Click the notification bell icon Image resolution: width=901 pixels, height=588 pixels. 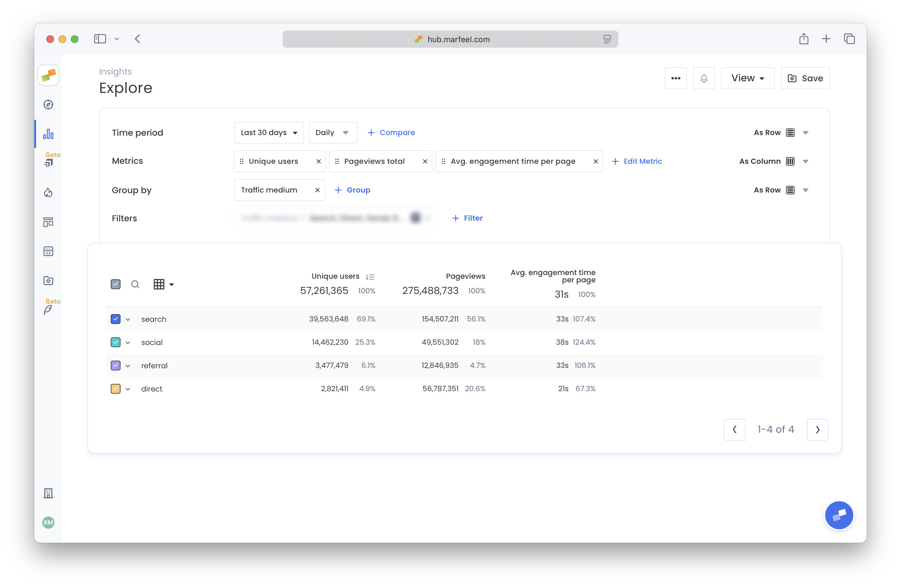(x=703, y=78)
